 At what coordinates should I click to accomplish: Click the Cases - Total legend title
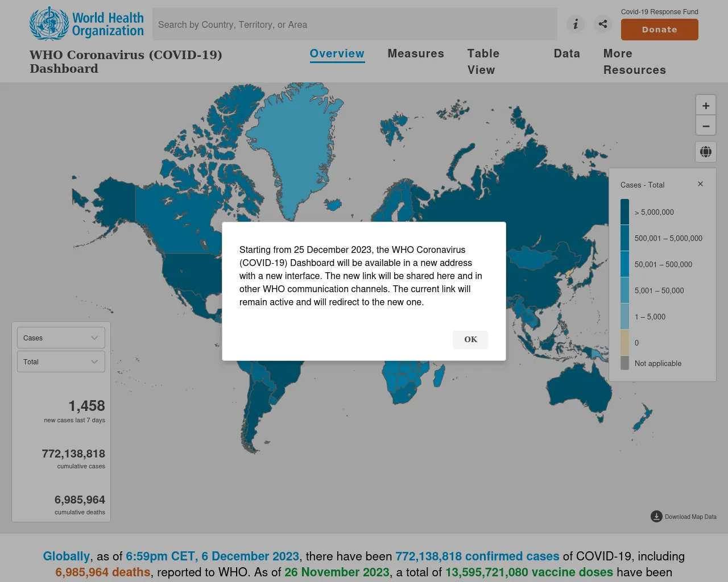[x=642, y=185]
